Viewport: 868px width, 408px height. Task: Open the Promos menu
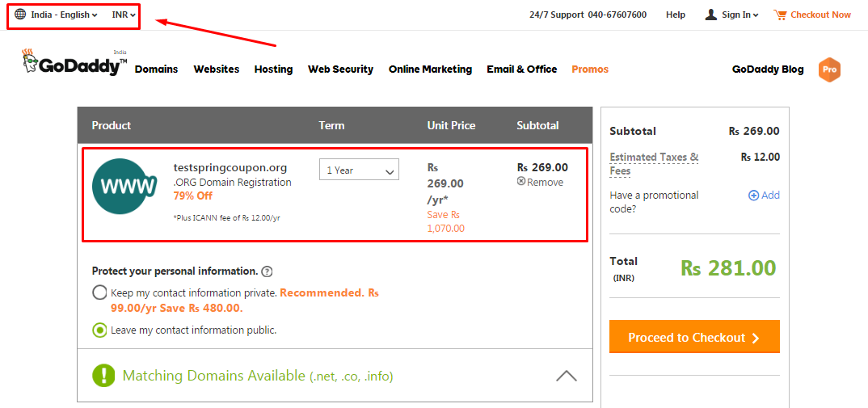pos(590,69)
